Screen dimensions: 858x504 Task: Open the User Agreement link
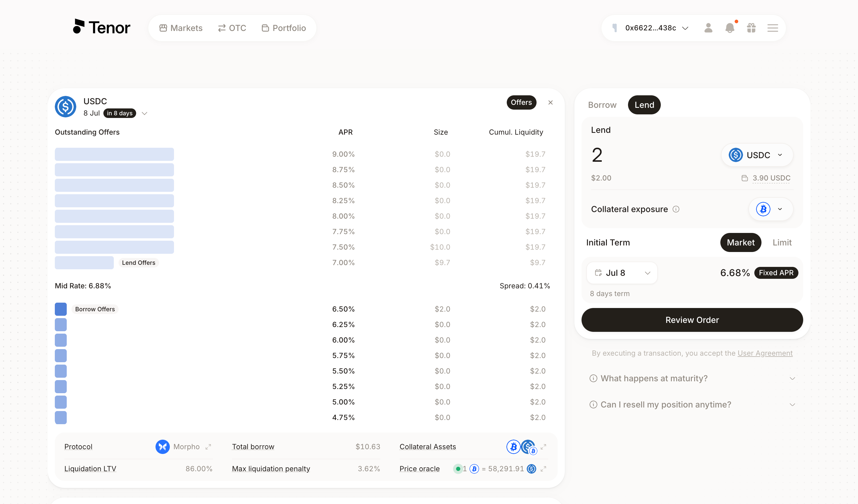point(765,353)
